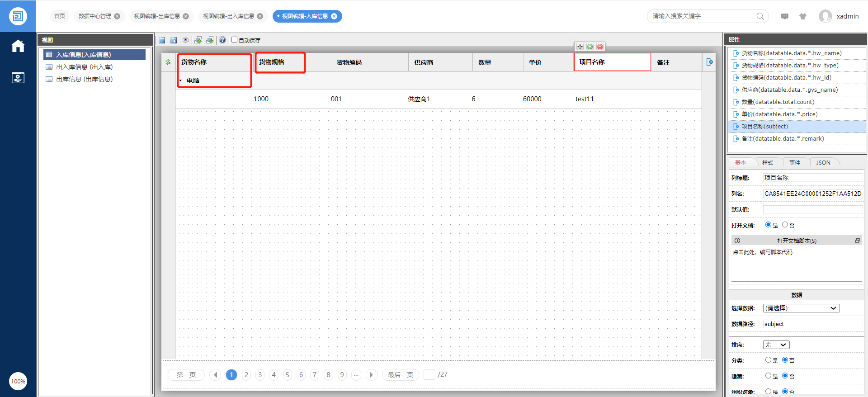The height and width of the screenshot is (397, 868).
Task: Click the floppy disk save-as icon
Action: (x=174, y=40)
